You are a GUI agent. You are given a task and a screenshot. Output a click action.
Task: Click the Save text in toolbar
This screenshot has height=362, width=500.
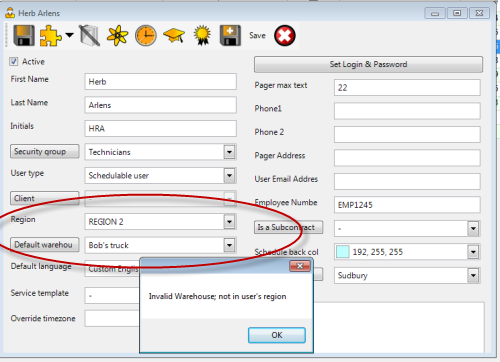[x=257, y=35]
